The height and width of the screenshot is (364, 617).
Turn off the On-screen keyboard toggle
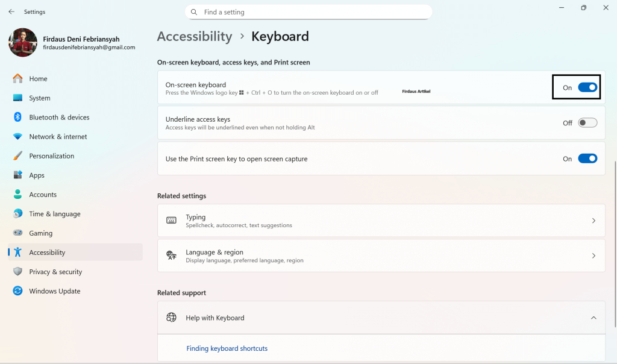click(x=587, y=87)
